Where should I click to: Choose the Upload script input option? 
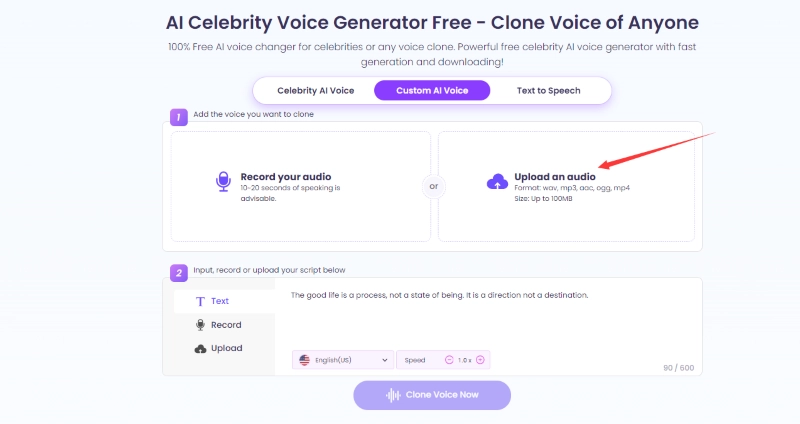coord(219,348)
